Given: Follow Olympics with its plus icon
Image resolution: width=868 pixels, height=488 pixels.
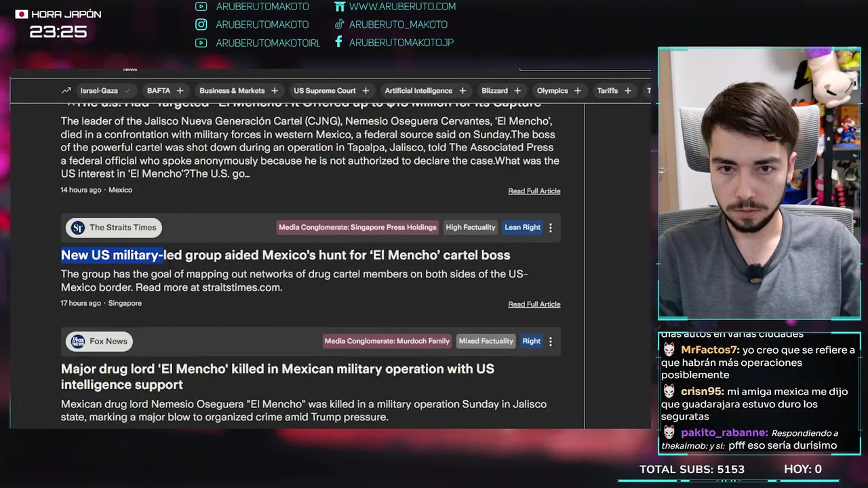Looking at the screenshot, I should 578,91.
